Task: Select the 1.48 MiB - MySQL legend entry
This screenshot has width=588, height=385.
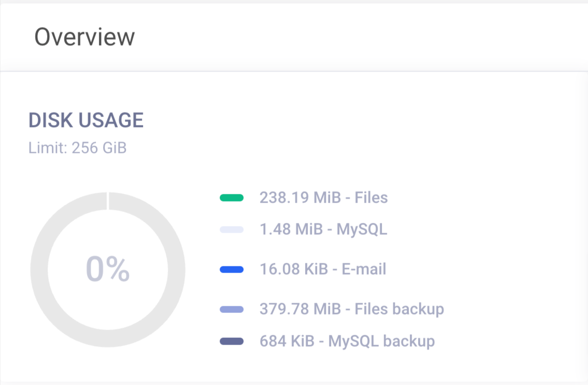Action: point(323,230)
